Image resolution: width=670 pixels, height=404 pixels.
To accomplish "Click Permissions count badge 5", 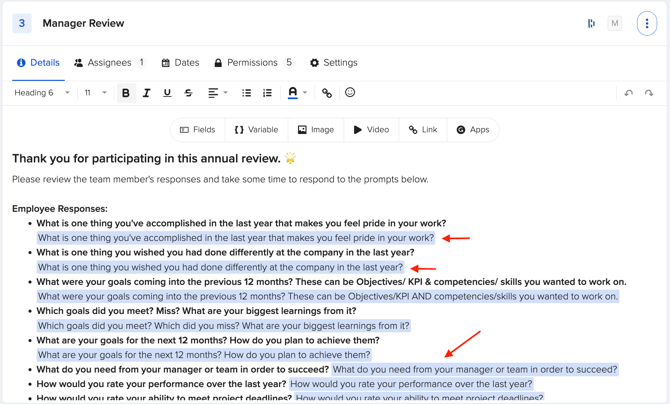I will pyautogui.click(x=289, y=62).
